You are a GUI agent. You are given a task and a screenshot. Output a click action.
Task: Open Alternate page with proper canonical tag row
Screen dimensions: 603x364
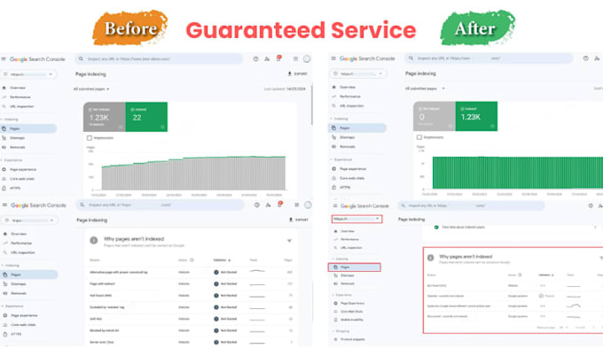tap(192, 272)
